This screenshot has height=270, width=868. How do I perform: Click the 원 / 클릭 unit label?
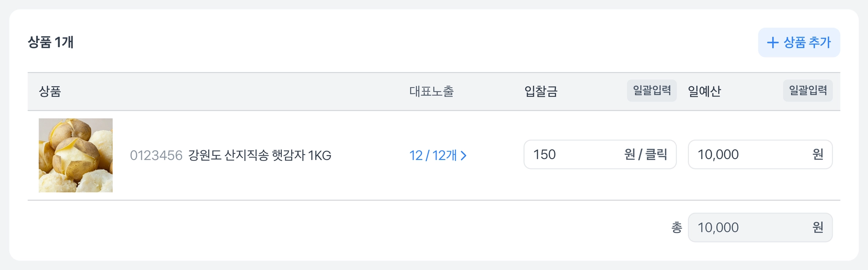[645, 155]
